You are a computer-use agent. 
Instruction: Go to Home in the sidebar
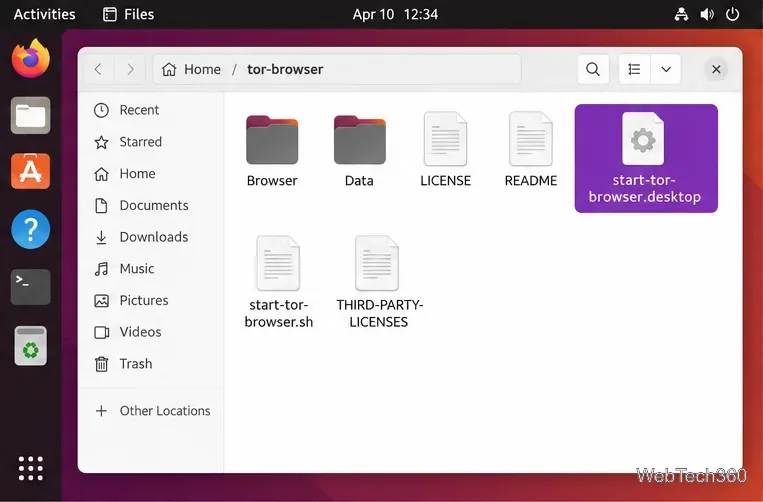point(151,174)
